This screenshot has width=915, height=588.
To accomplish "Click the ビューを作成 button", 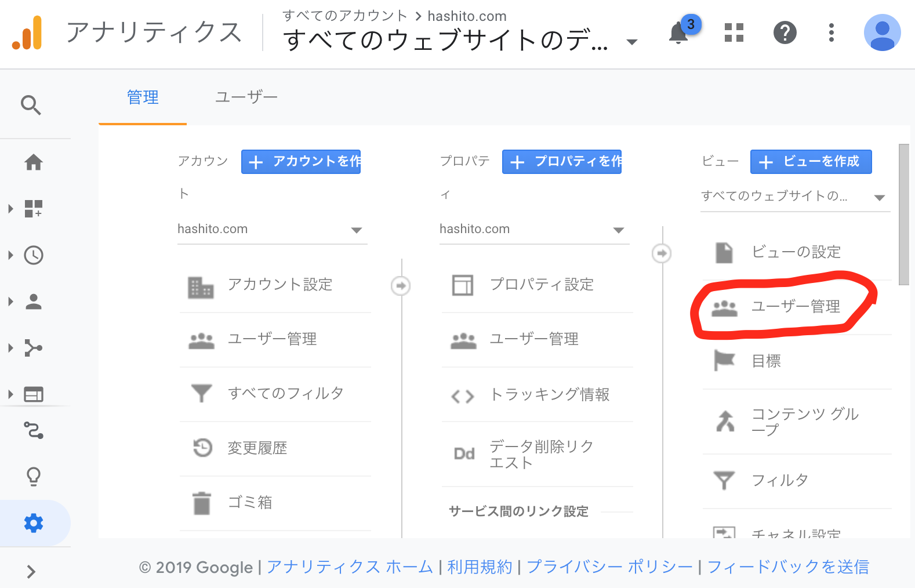I will click(x=811, y=162).
